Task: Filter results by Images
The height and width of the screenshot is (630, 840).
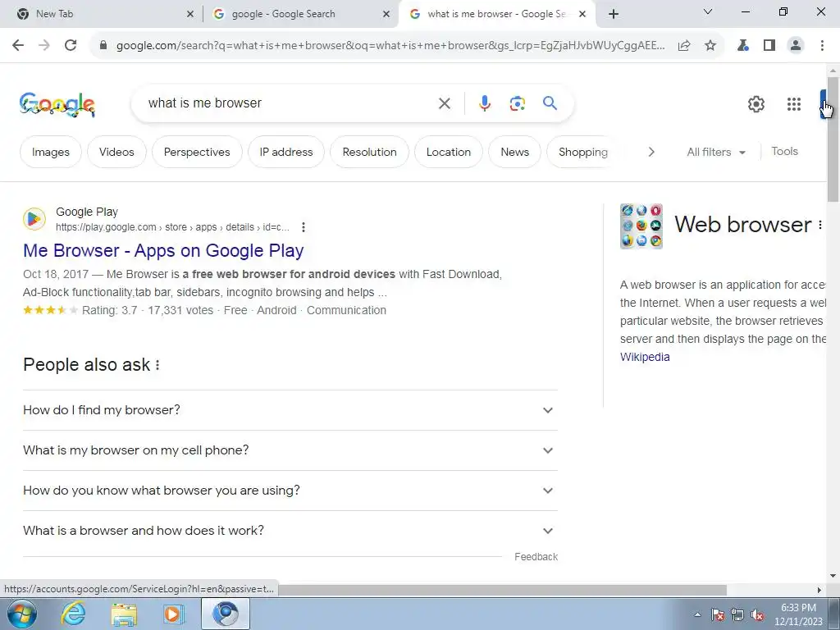Action: click(50, 152)
